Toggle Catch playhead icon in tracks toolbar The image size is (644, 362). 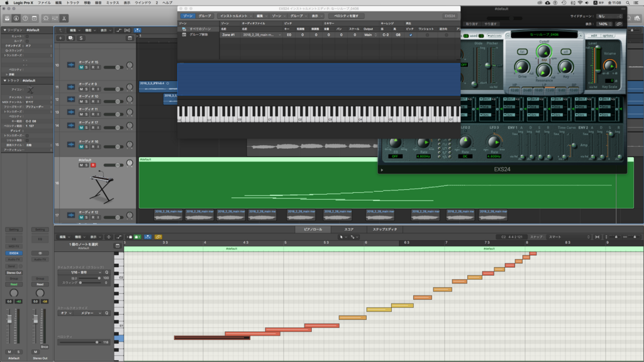pos(137,30)
